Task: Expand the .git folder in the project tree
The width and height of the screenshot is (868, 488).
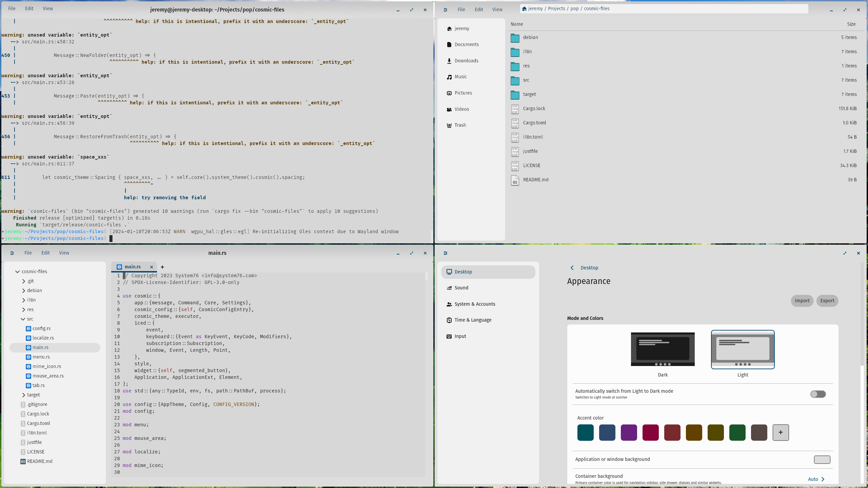Action: (x=23, y=281)
